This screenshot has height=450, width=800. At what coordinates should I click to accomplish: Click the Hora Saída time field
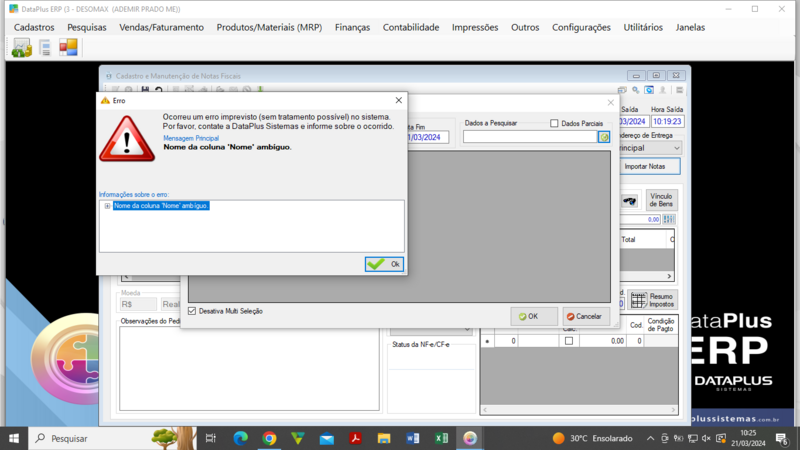[667, 121]
